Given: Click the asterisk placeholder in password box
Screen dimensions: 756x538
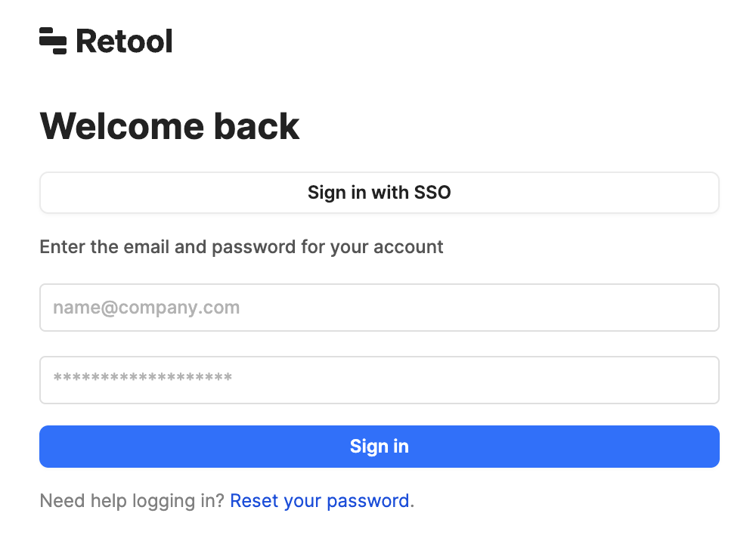Looking at the screenshot, I should 143,378.
